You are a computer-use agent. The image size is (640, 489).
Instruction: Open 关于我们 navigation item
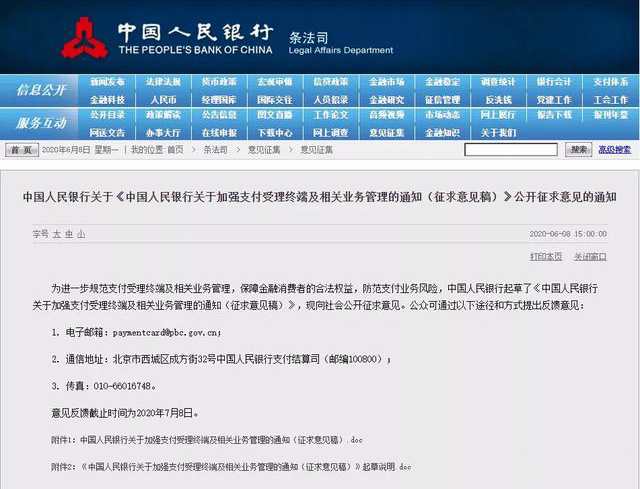point(498,133)
